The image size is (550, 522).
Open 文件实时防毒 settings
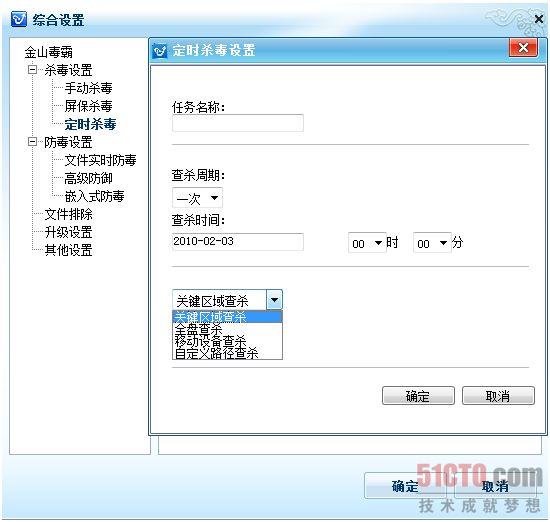pyautogui.click(x=100, y=160)
